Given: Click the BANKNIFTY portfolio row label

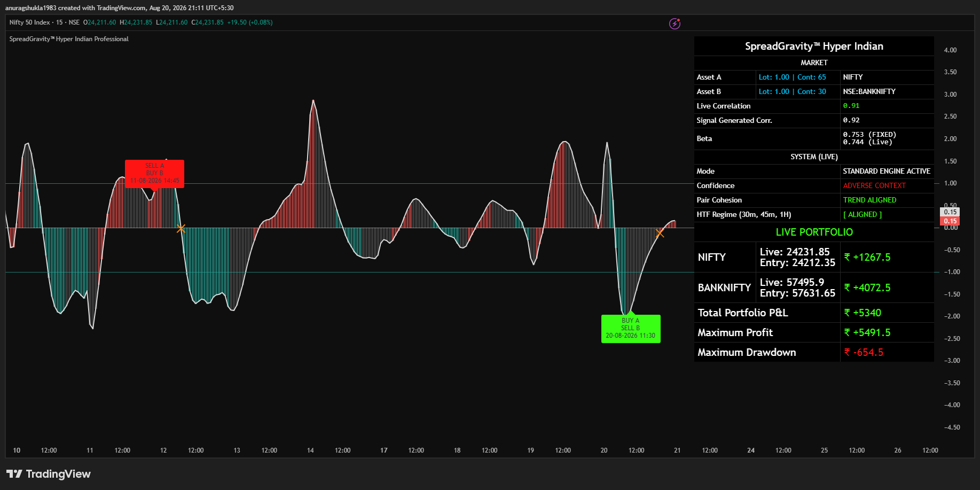Looking at the screenshot, I should pos(724,288).
